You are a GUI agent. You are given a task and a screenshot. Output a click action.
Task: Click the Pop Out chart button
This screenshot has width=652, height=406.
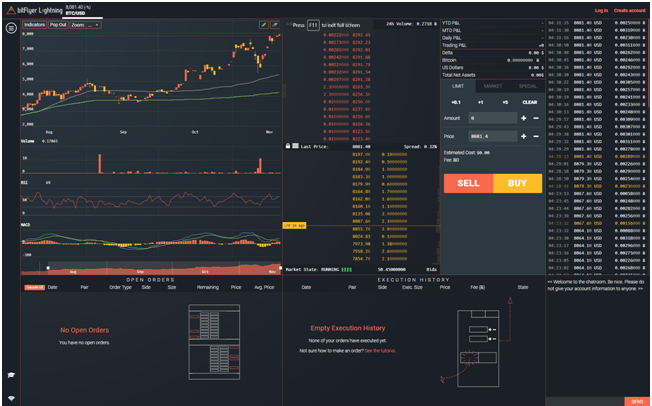pyautogui.click(x=58, y=25)
